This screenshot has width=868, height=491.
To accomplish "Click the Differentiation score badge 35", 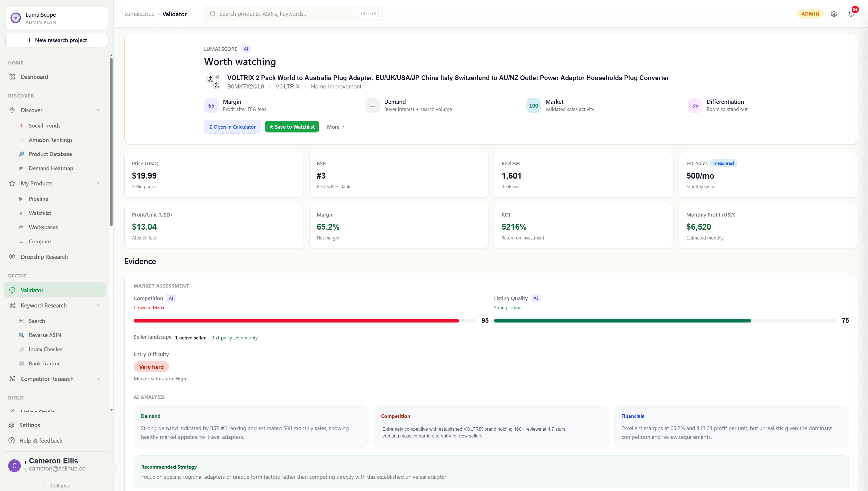I will pos(695,106).
